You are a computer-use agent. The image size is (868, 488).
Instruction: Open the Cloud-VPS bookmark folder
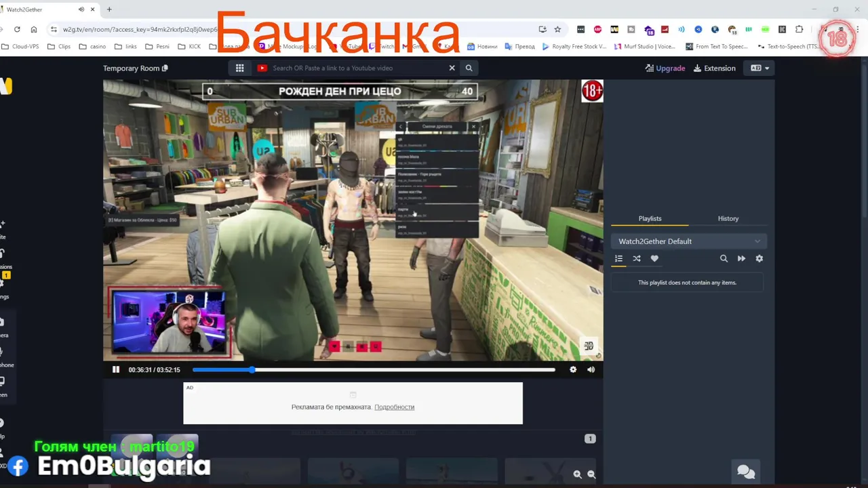tap(22, 46)
